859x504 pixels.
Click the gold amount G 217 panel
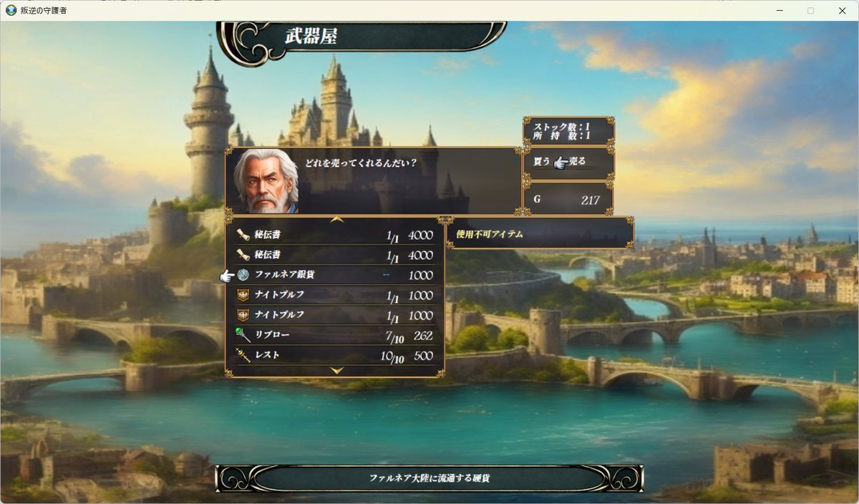[568, 200]
